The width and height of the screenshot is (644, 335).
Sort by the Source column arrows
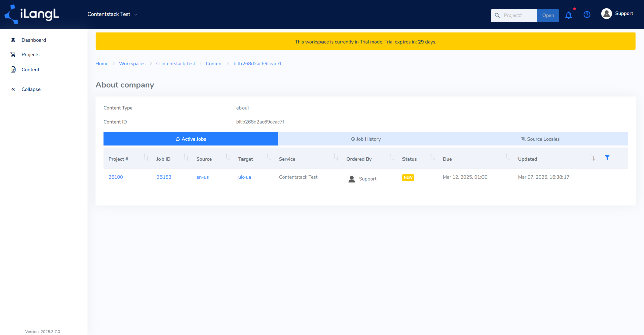(228, 158)
